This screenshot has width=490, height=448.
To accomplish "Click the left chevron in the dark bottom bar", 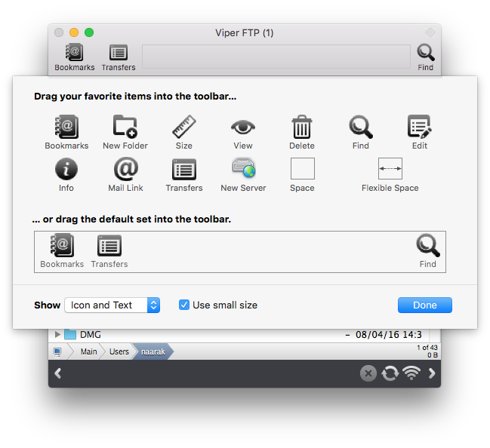I will [58, 373].
